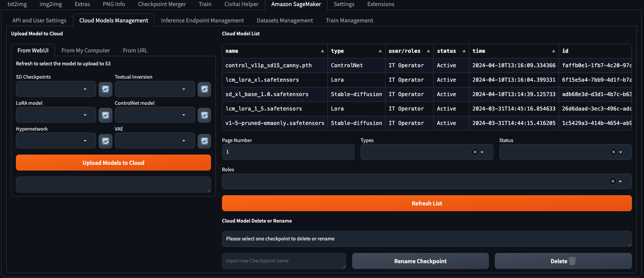
Task: Click the id cell starting with faffb0e1
Action: tap(595, 65)
